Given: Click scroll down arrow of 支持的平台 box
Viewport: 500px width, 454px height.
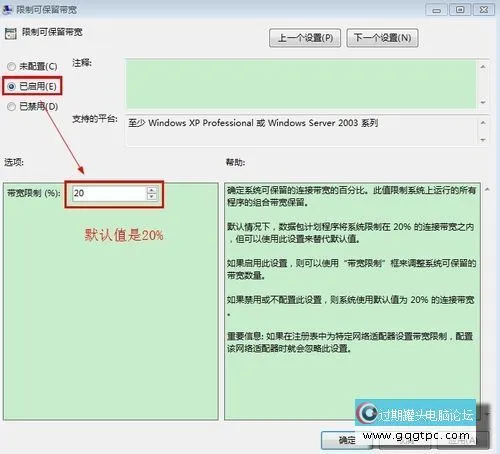Looking at the screenshot, I should coord(483,140).
